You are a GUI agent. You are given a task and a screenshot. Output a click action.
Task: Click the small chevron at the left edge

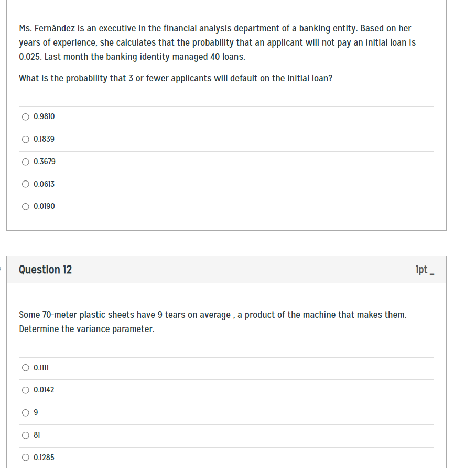(x=1, y=269)
